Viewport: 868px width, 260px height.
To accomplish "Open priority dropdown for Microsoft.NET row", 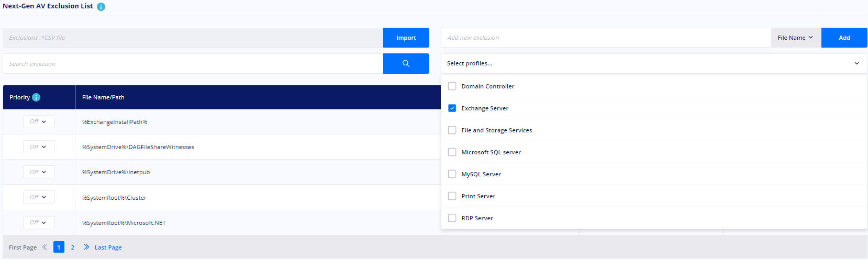I will (39, 222).
